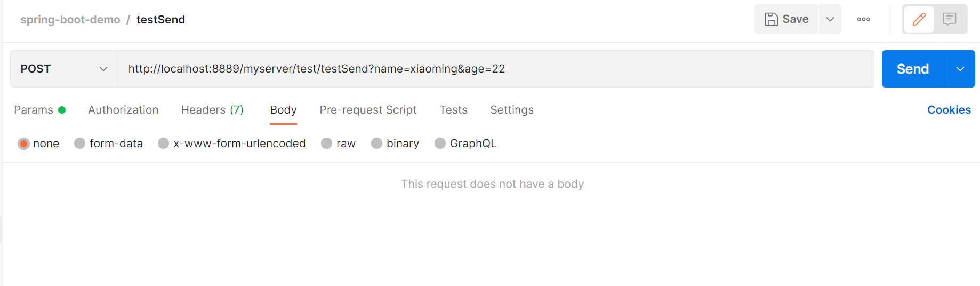Open the Headers (7) tab
Screen dimensions: 980x286
pyautogui.click(x=212, y=110)
